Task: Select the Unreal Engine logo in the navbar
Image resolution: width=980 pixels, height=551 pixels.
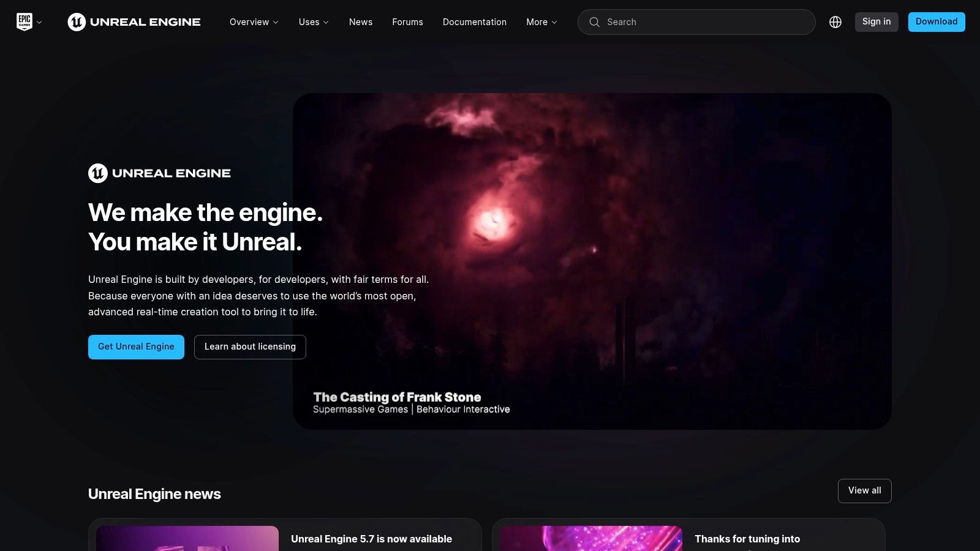Action: coord(134,22)
